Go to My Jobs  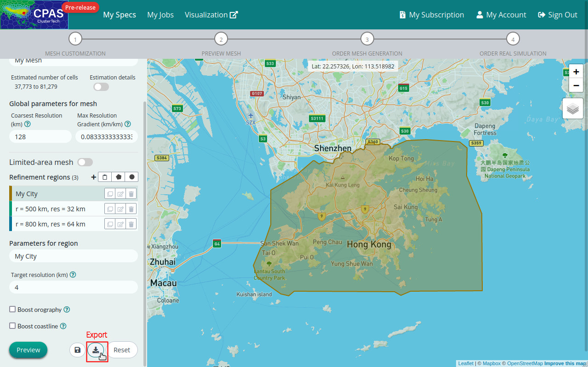tap(160, 15)
